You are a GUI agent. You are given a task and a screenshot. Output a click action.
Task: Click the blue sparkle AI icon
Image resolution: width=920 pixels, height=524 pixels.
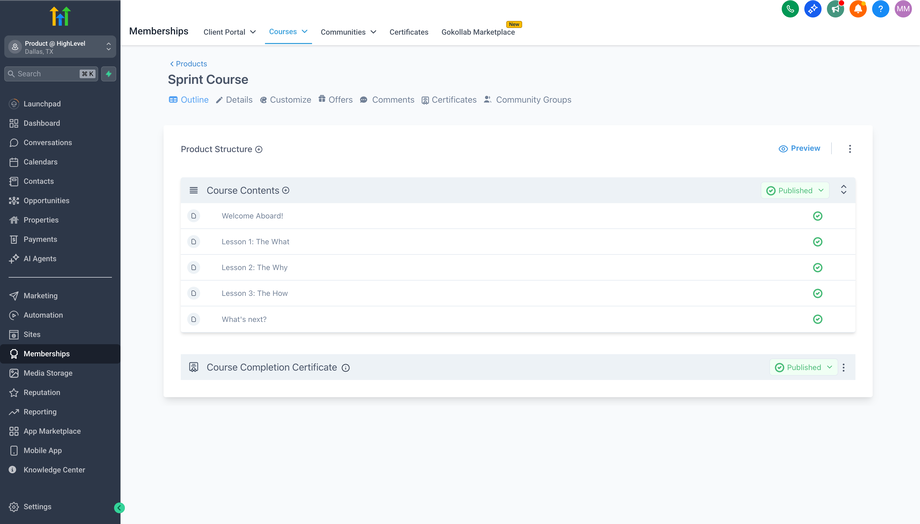pyautogui.click(x=813, y=9)
